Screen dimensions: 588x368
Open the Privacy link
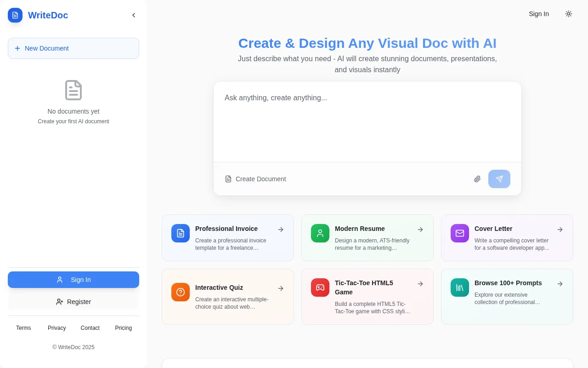57,328
